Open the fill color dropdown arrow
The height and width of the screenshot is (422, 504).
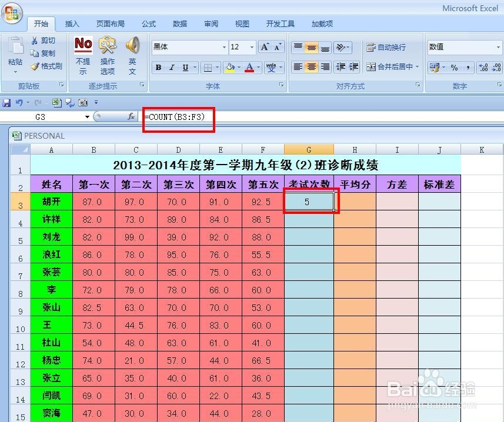point(239,66)
